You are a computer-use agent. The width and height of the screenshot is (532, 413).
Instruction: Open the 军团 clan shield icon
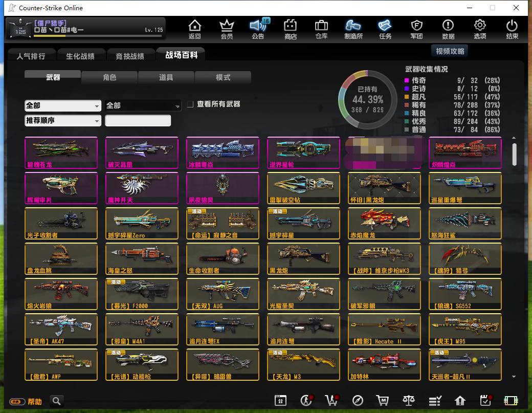click(416, 29)
